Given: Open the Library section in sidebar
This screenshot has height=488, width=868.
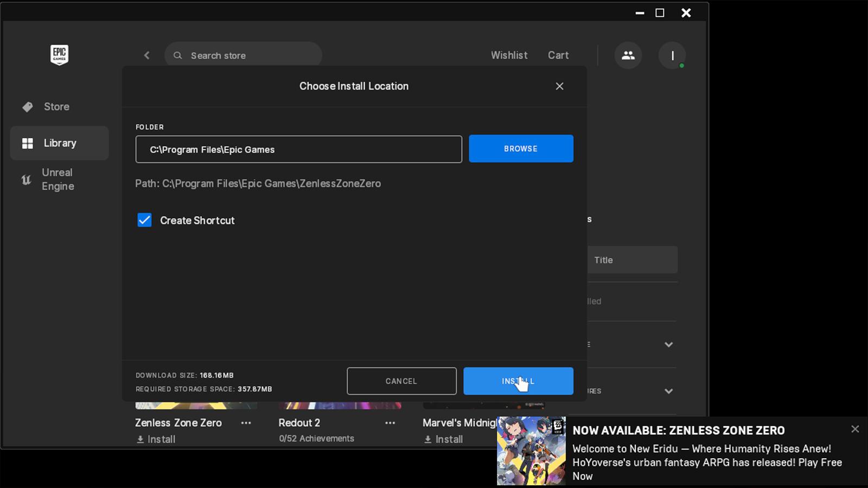Looking at the screenshot, I should click(60, 143).
